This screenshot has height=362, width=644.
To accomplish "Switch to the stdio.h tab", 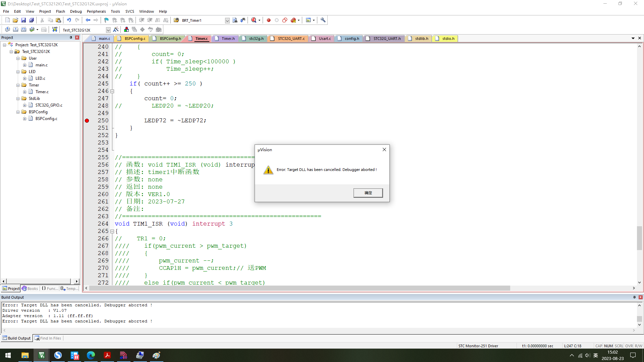I will pyautogui.click(x=445, y=39).
